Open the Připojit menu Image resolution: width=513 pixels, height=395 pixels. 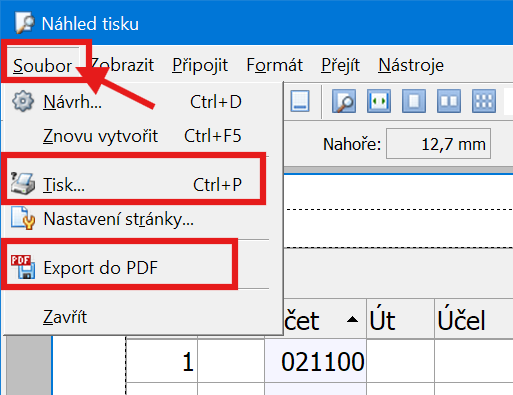pyautogui.click(x=200, y=65)
